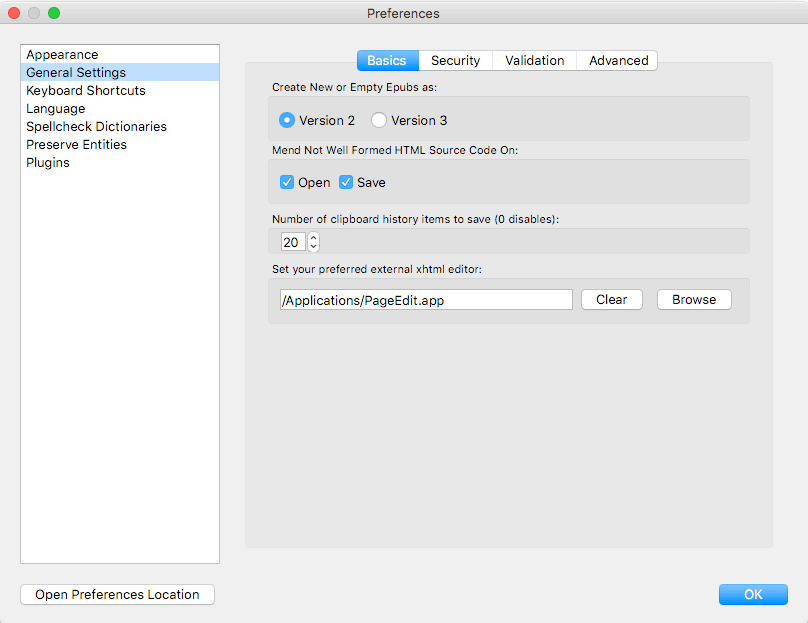Switch to the Security tab

click(x=455, y=60)
